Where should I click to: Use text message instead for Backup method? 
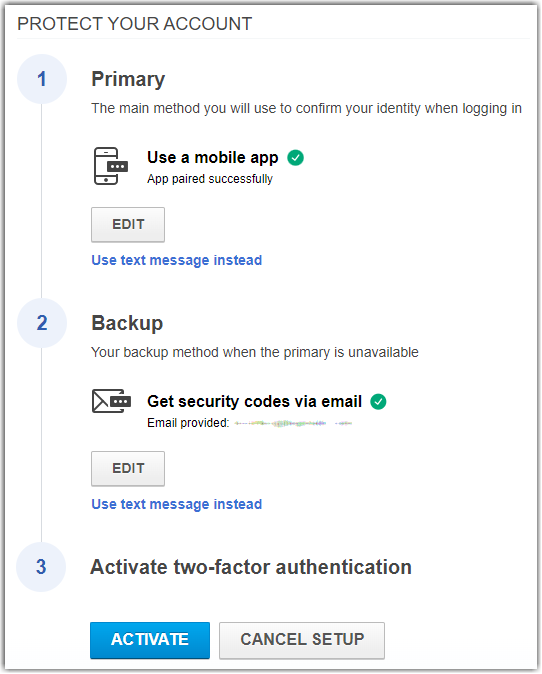coord(177,504)
